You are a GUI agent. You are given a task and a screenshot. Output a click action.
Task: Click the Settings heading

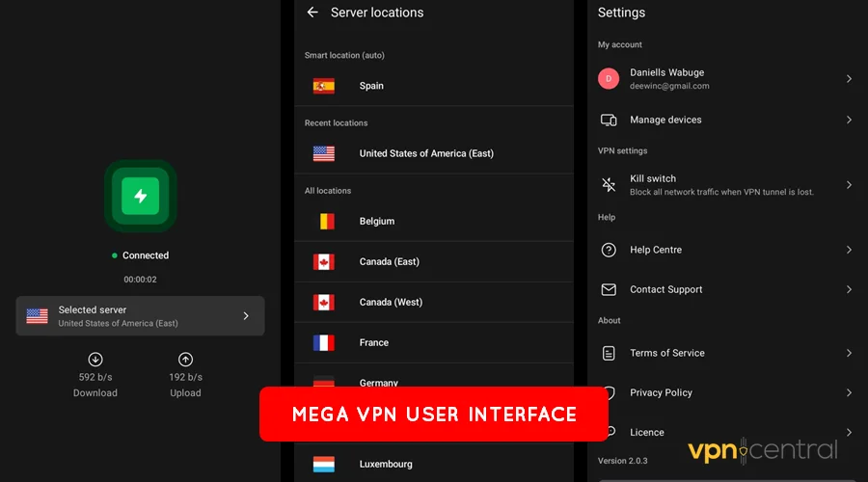(x=621, y=13)
